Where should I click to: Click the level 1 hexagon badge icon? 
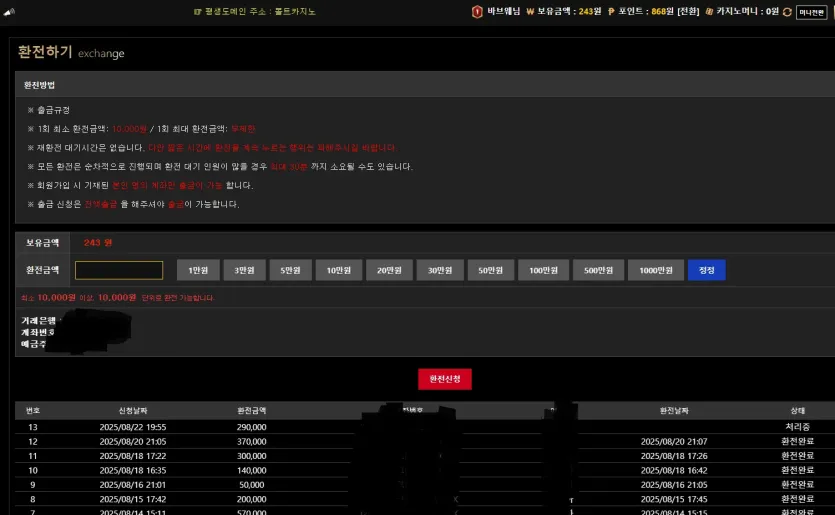click(x=477, y=11)
